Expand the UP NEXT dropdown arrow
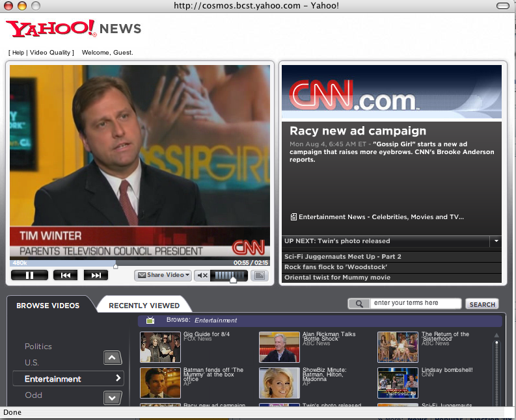The width and height of the screenshot is (516, 420). (496, 241)
